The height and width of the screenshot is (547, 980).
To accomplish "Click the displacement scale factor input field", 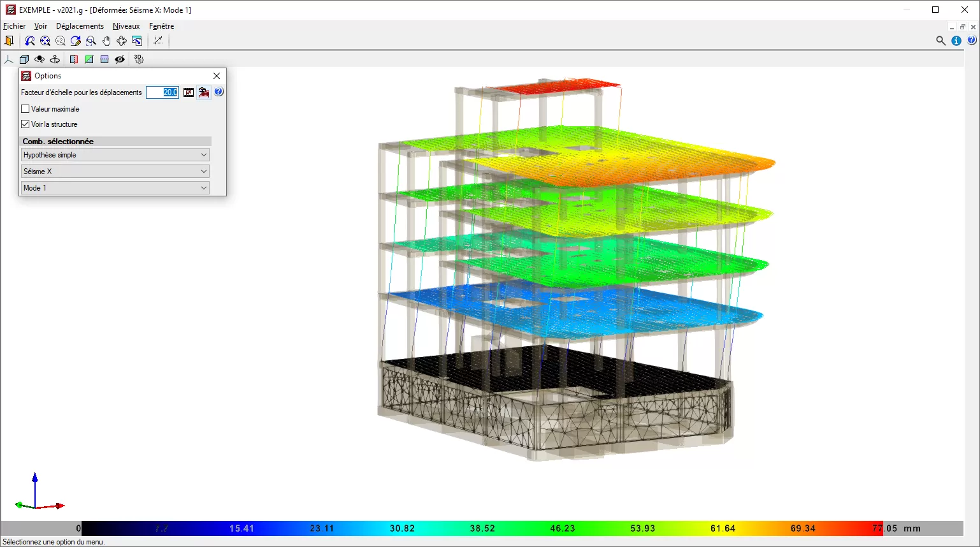I will coord(162,92).
